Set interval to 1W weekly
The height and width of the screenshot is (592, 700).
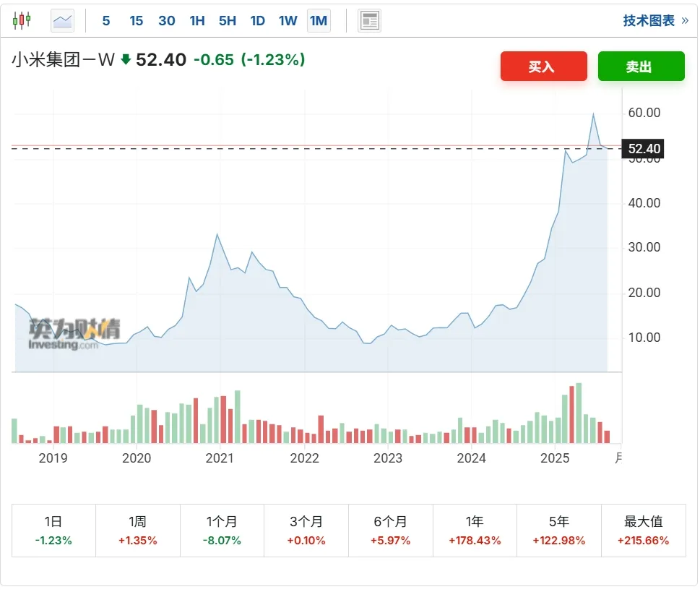point(288,21)
